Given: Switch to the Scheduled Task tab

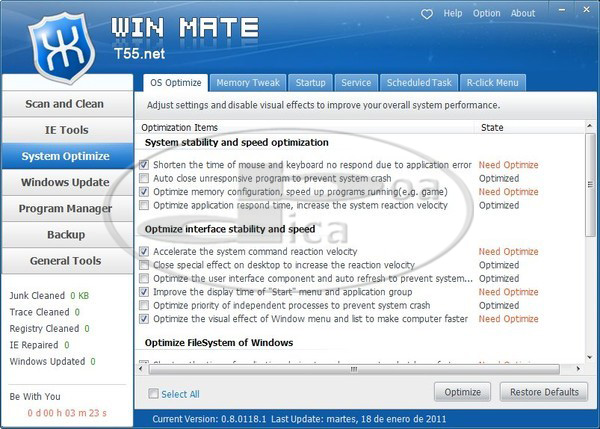Looking at the screenshot, I should (419, 83).
